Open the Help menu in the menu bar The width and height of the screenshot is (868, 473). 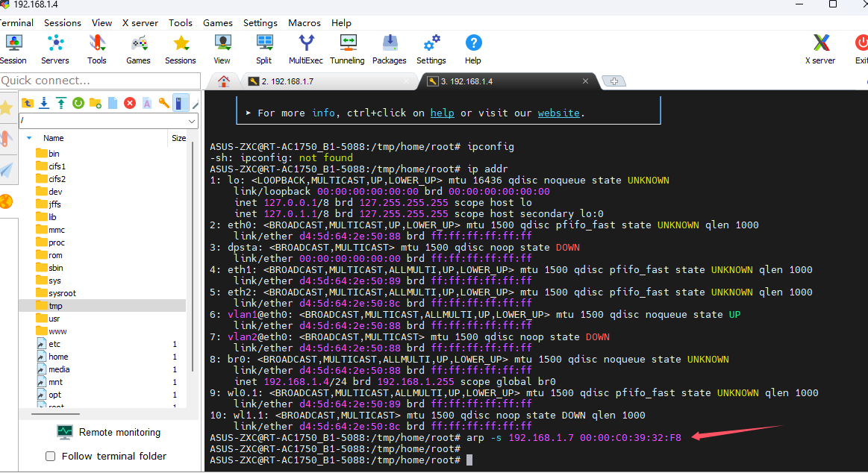tap(342, 22)
